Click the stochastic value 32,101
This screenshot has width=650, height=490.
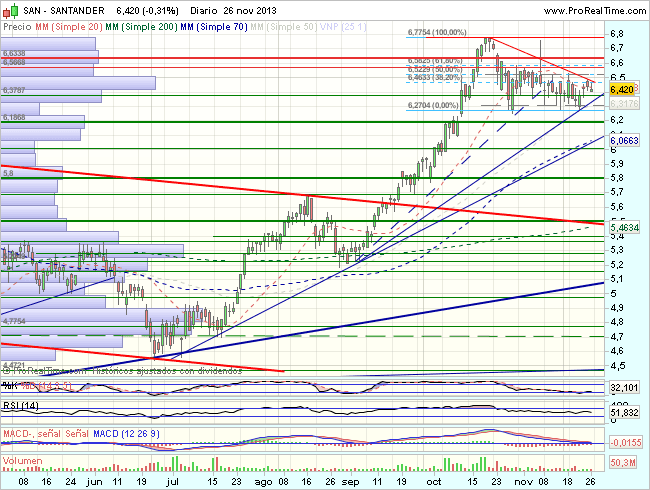(x=624, y=388)
